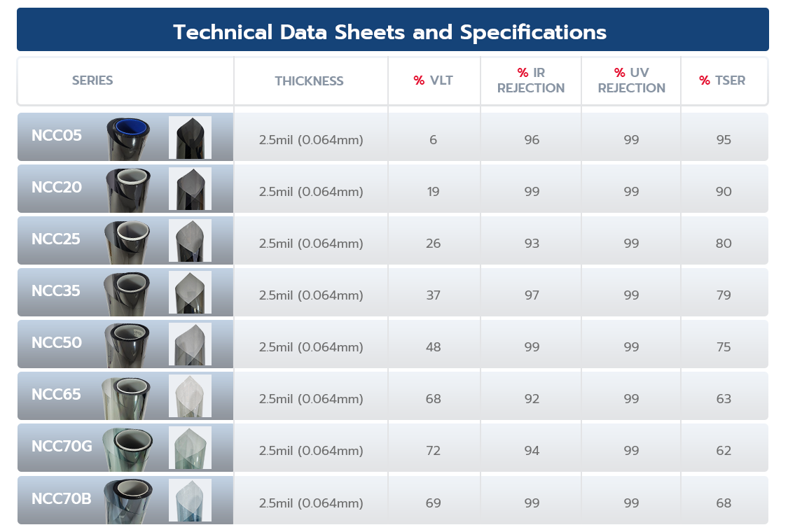This screenshot has width=788, height=532.
Task: Click UV rejection value 99 for NCC05
Action: tap(631, 140)
